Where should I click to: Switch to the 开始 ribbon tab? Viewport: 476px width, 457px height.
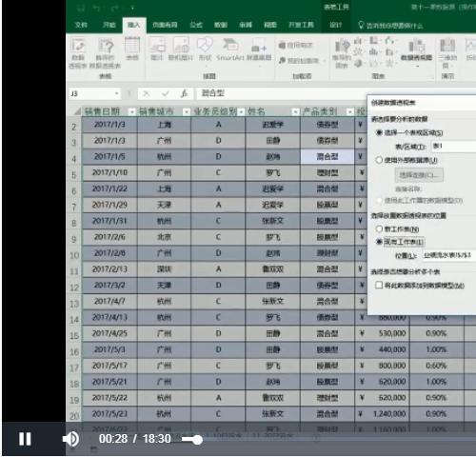click(109, 25)
